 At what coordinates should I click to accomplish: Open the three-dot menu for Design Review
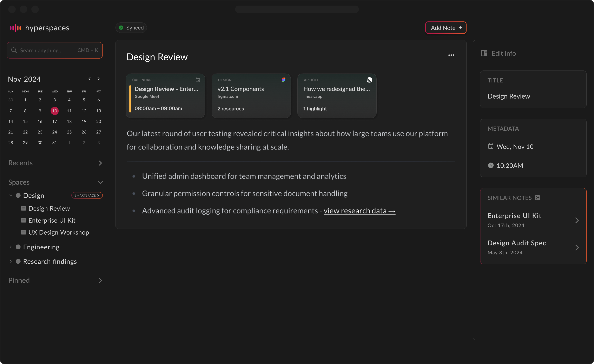(x=451, y=55)
